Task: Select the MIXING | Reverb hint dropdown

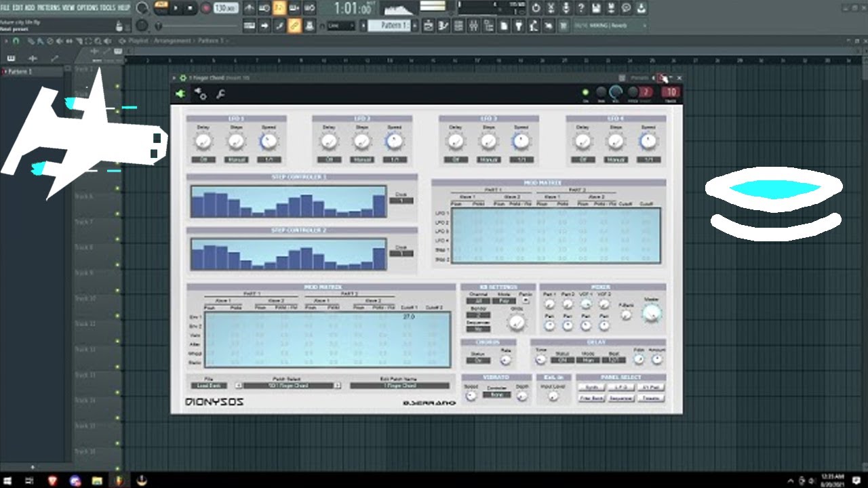Action: point(610,26)
